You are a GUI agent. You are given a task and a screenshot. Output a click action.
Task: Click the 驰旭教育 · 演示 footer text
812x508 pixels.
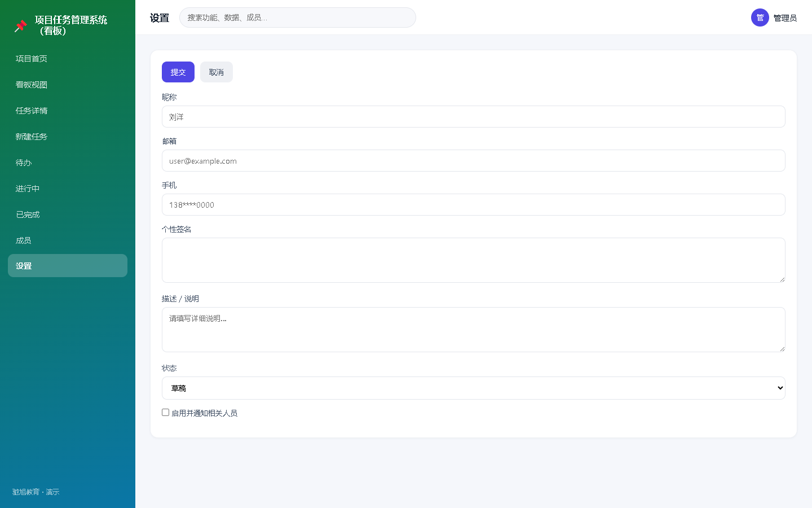tap(36, 492)
